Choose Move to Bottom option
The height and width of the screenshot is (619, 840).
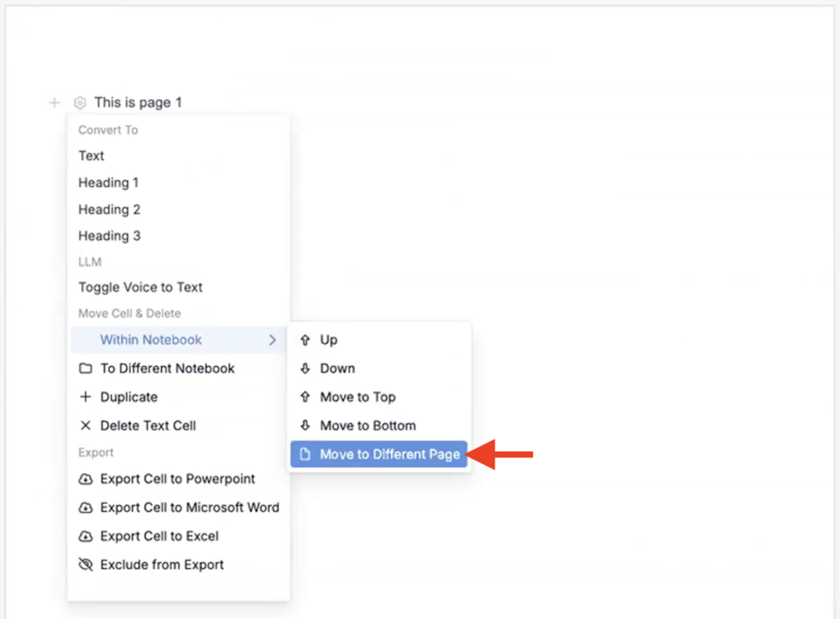click(x=367, y=426)
